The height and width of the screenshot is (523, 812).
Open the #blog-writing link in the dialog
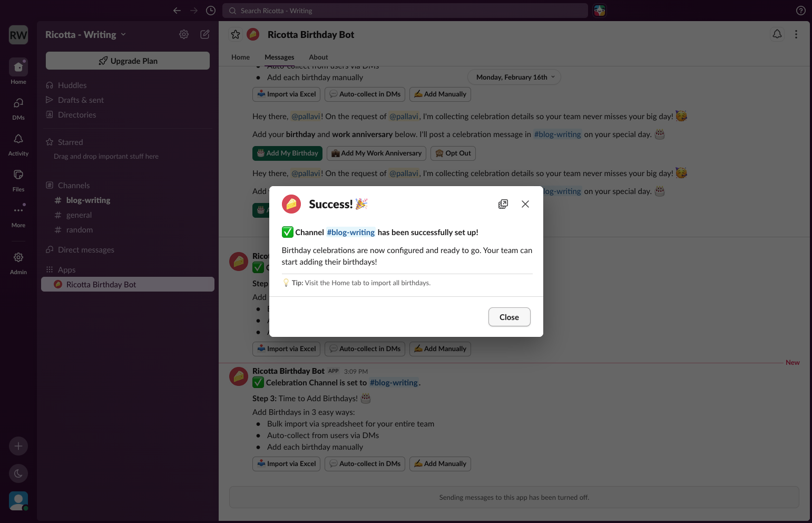[x=351, y=233]
